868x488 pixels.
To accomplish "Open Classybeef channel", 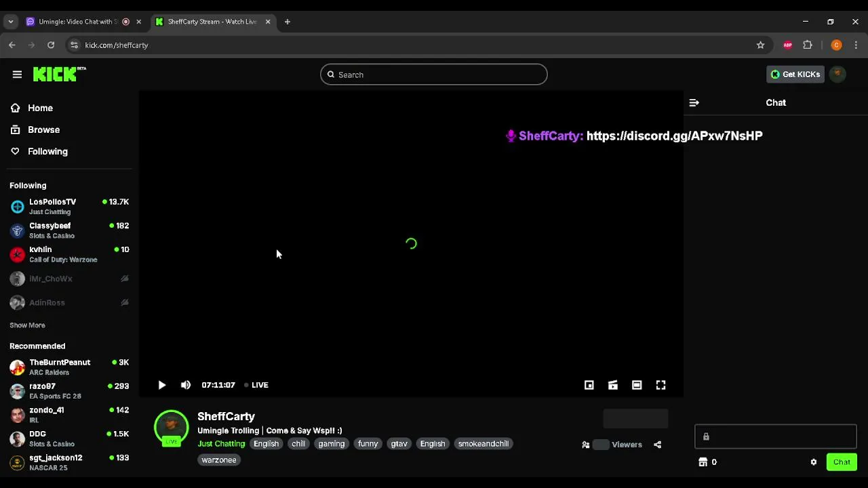I will 69,230.
